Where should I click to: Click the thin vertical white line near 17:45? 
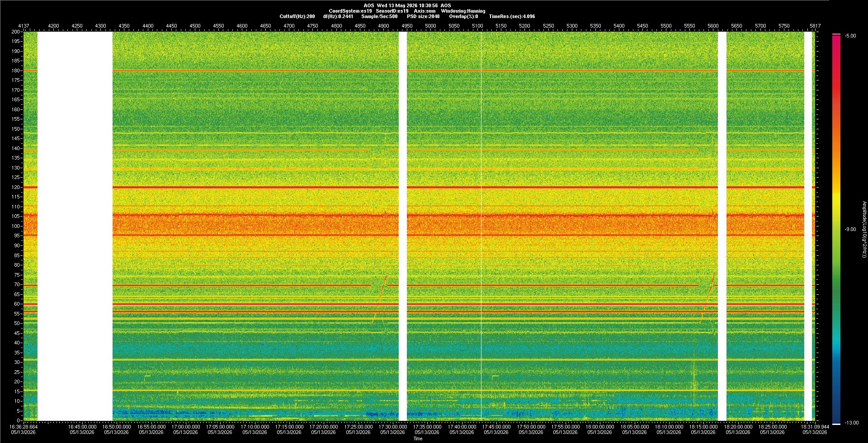pos(481,226)
